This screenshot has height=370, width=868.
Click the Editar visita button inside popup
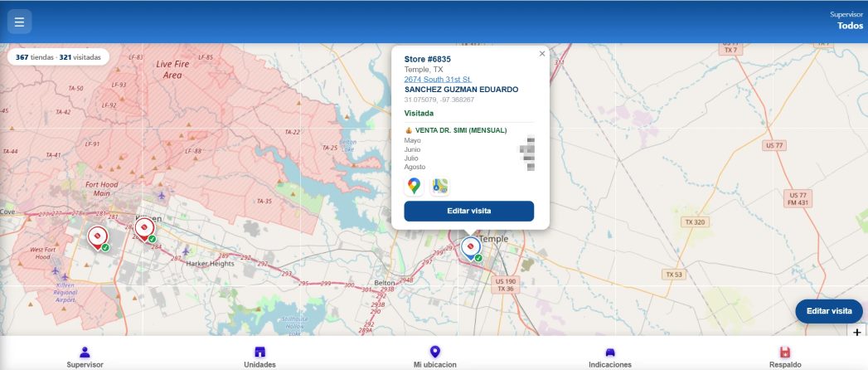[x=469, y=211]
